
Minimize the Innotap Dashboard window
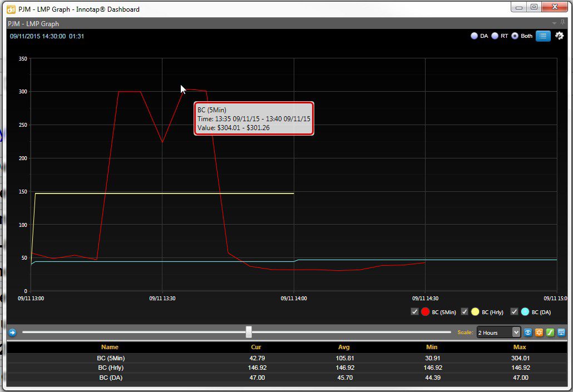(x=519, y=7)
